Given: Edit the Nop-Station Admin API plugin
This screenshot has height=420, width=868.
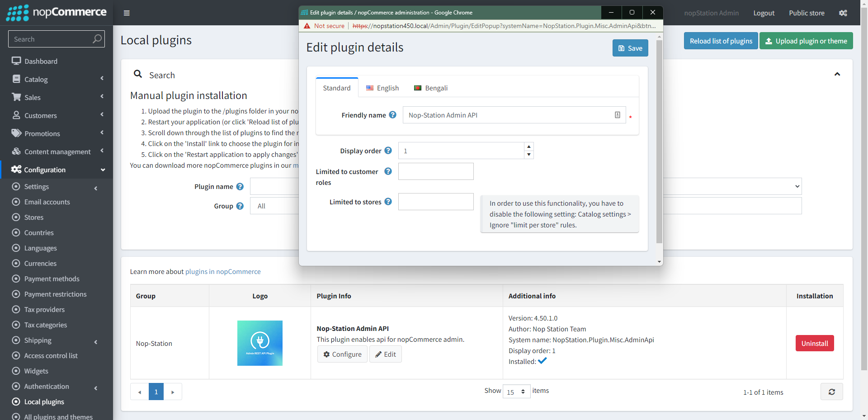Looking at the screenshot, I should [x=386, y=354].
